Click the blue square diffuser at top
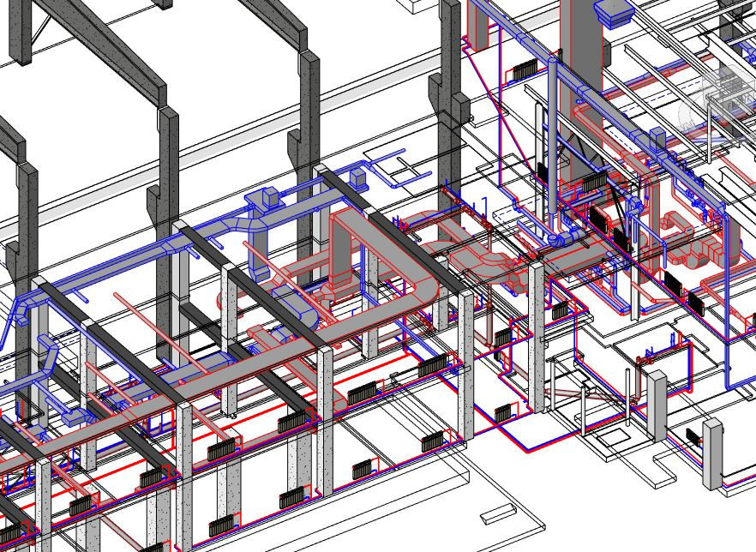The image size is (756, 552). click(x=615, y=14)
